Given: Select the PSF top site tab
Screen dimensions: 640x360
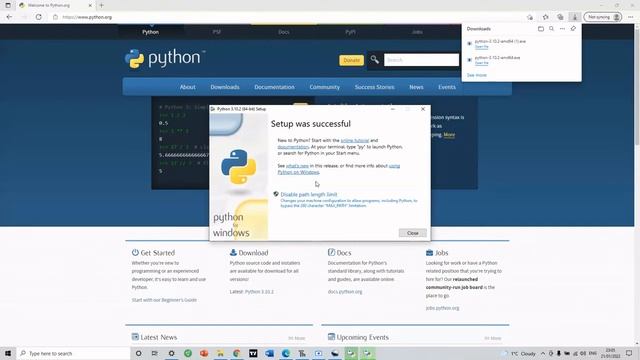Looking at the screenshot, I should (217, 32).
